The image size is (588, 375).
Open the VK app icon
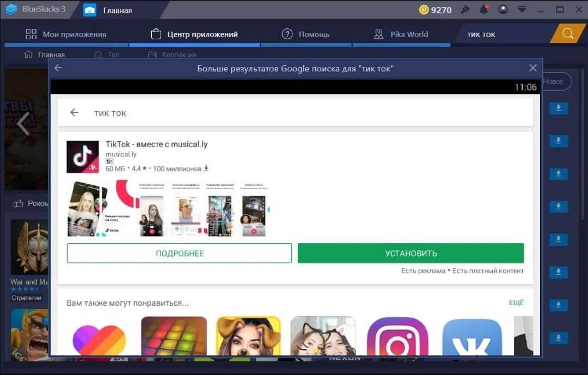[x=471, y=336]
